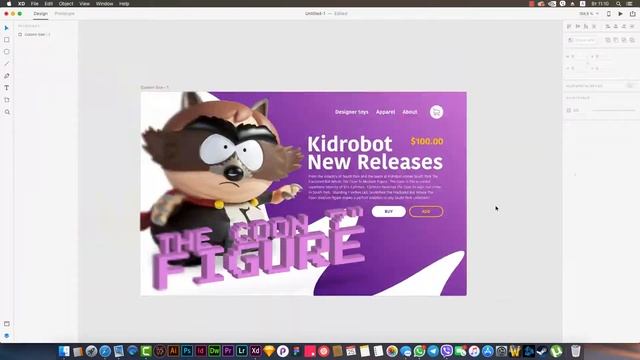Launch Sketch from the dock
This screenshot has width=640, height=360.
tap(269, 351)
